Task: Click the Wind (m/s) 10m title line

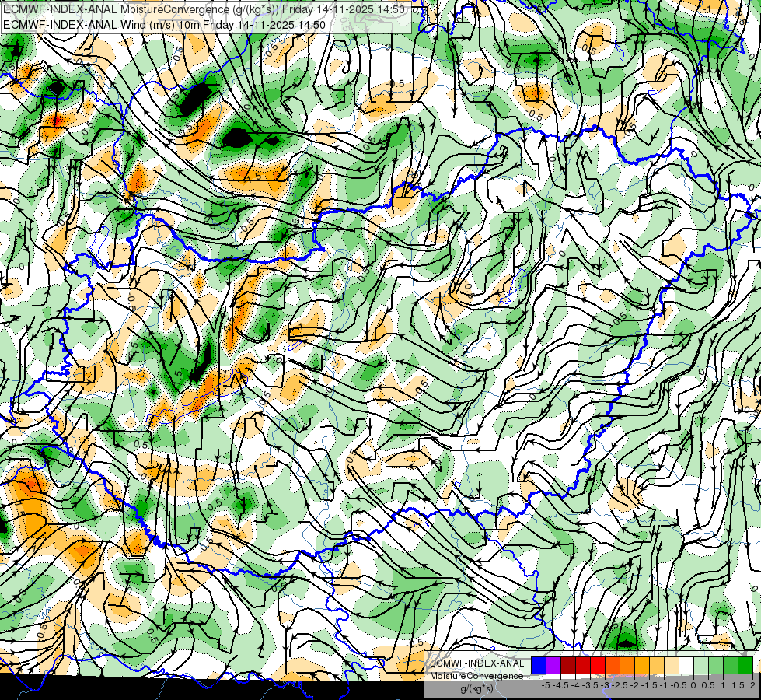Action: (x=164, y=25)
